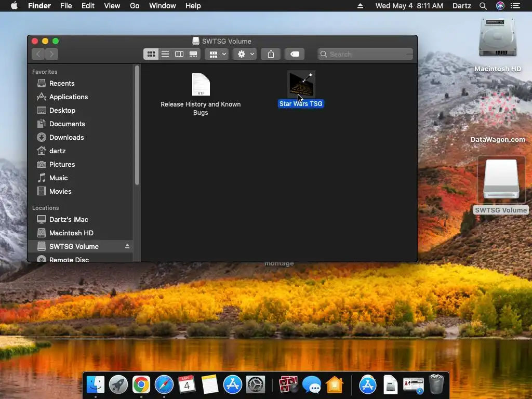This screenshot has width=532, height=399.
Task: Click the Dartz user name menu
Action: 462,6
